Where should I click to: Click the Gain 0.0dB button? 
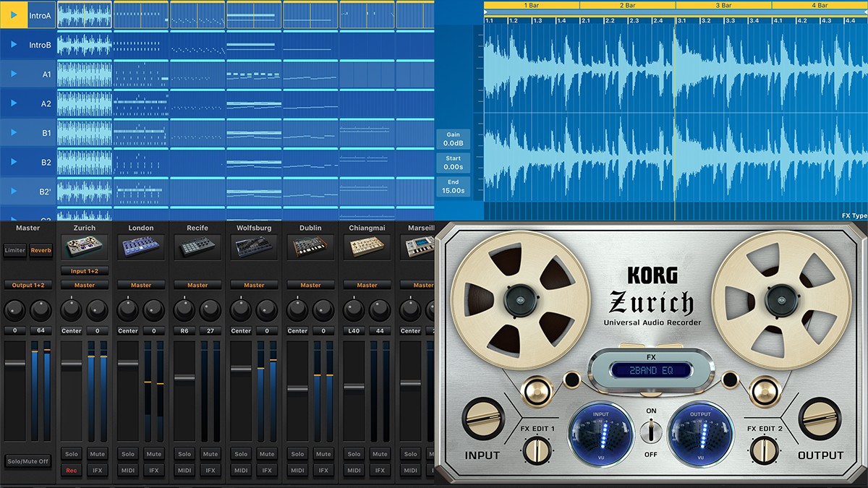coord(453,139)
